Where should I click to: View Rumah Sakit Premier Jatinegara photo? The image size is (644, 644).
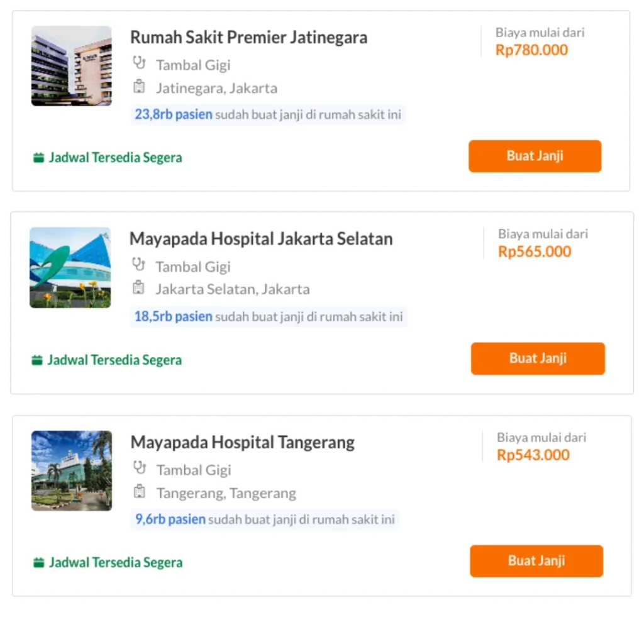(71, 65)
